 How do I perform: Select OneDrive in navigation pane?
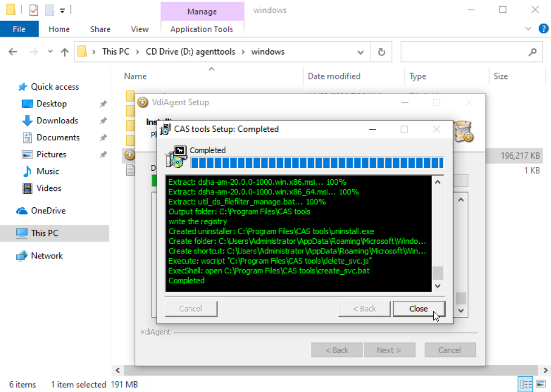point(48,211)
